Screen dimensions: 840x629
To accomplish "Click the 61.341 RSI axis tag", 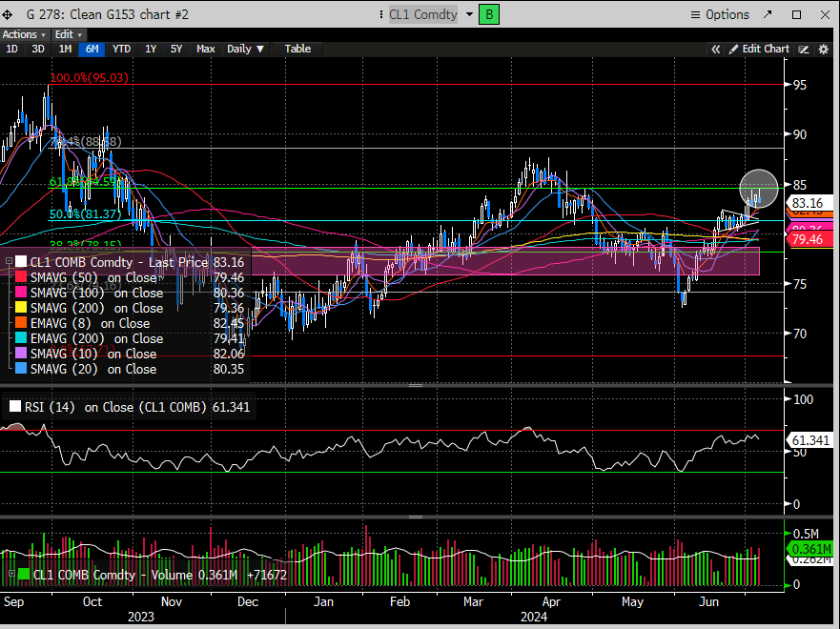I will [809, 440].
